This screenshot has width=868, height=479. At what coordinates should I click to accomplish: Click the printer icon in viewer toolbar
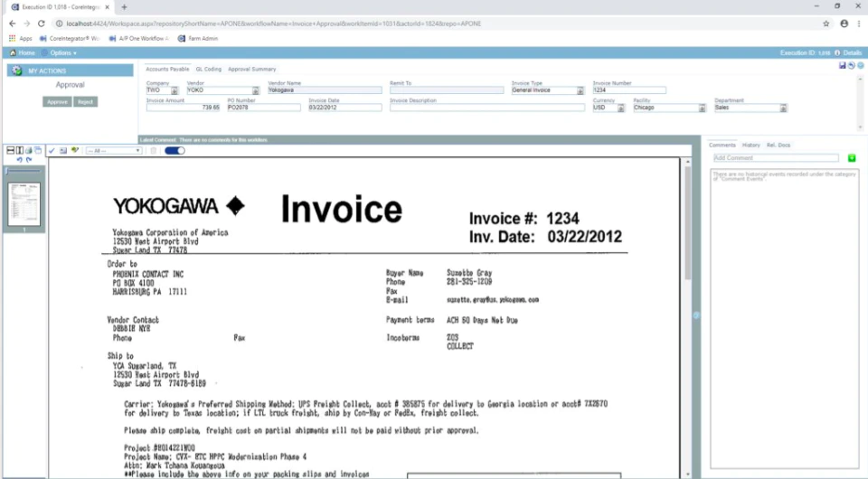[29, 150]
